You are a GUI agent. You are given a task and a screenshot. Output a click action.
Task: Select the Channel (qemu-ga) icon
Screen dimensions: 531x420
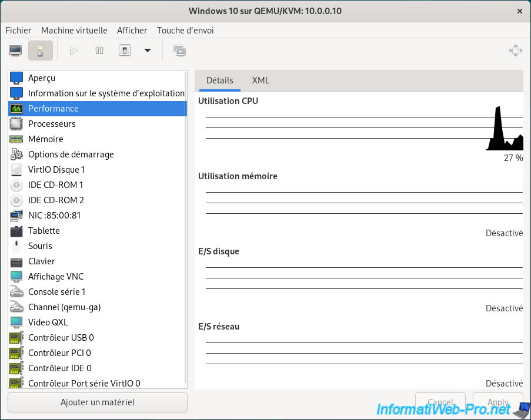pyautogui.click(x=16, y=307)
